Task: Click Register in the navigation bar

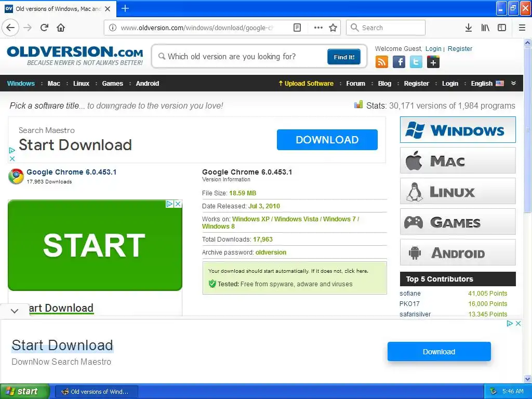Action: 416,84
